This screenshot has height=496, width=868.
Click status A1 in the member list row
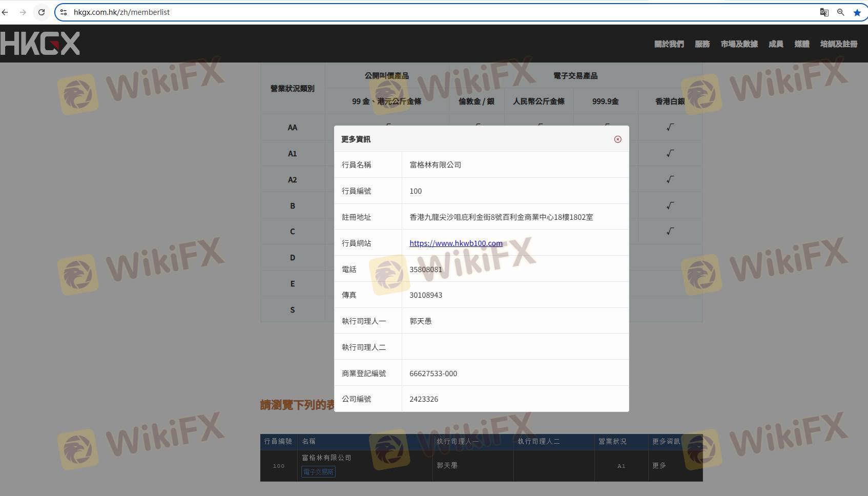click(x=622, y=466)
